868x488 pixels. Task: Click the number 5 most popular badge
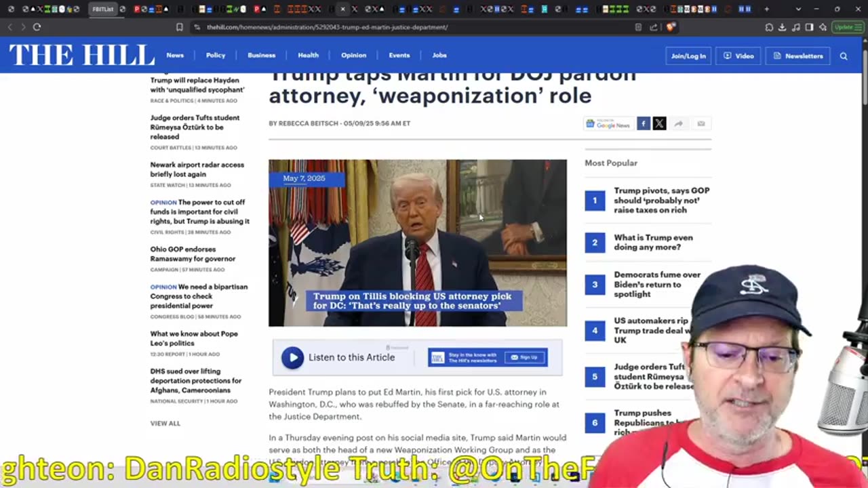(x=595, y=377)
